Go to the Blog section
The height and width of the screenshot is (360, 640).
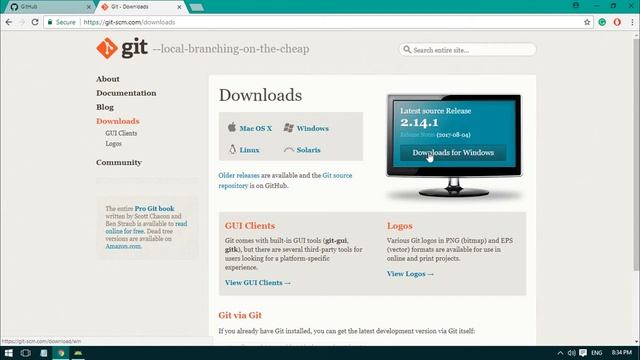tap(105, 107)
